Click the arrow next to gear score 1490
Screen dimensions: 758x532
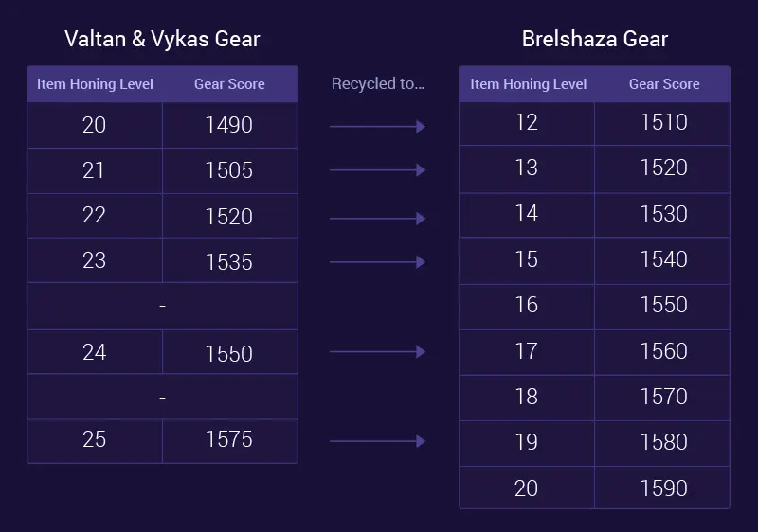377,127
